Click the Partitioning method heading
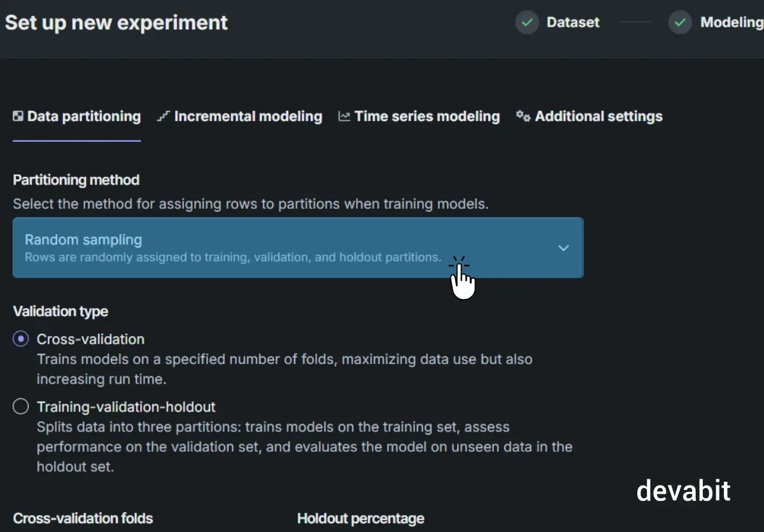Image resolution: width=764 pixels, height=532 pixels. [x=76, y=180]
